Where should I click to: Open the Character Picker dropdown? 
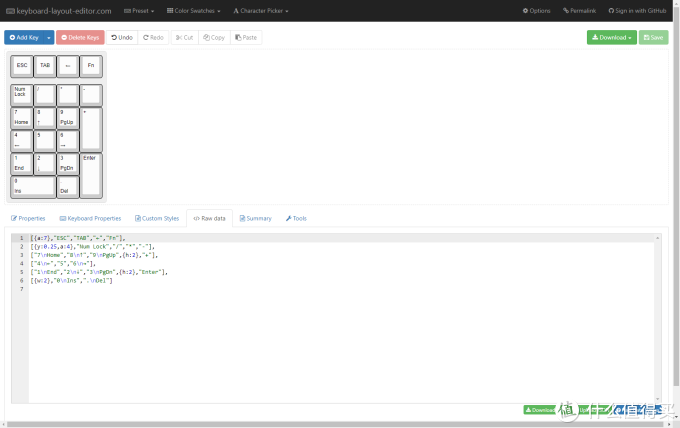[262, 11]
